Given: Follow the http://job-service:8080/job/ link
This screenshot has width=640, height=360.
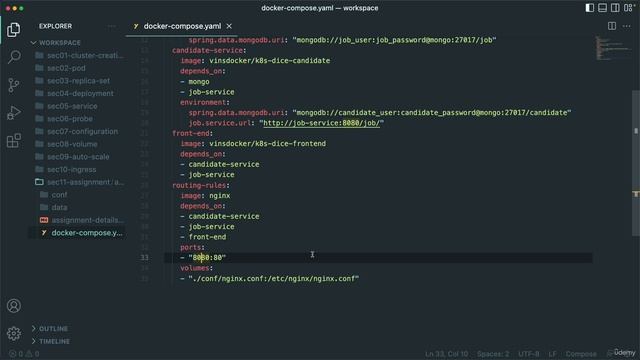Looking at the screenshot, I should tap(321, 123).
